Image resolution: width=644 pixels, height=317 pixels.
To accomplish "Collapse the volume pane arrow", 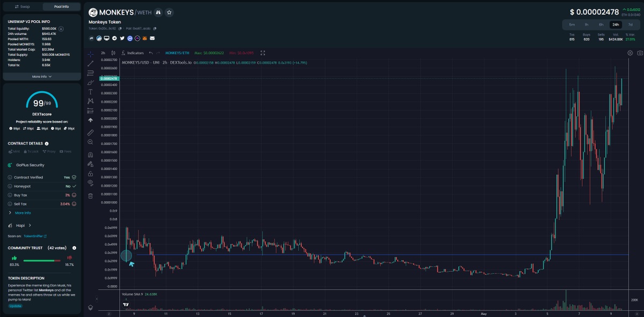I will (98, 299).
